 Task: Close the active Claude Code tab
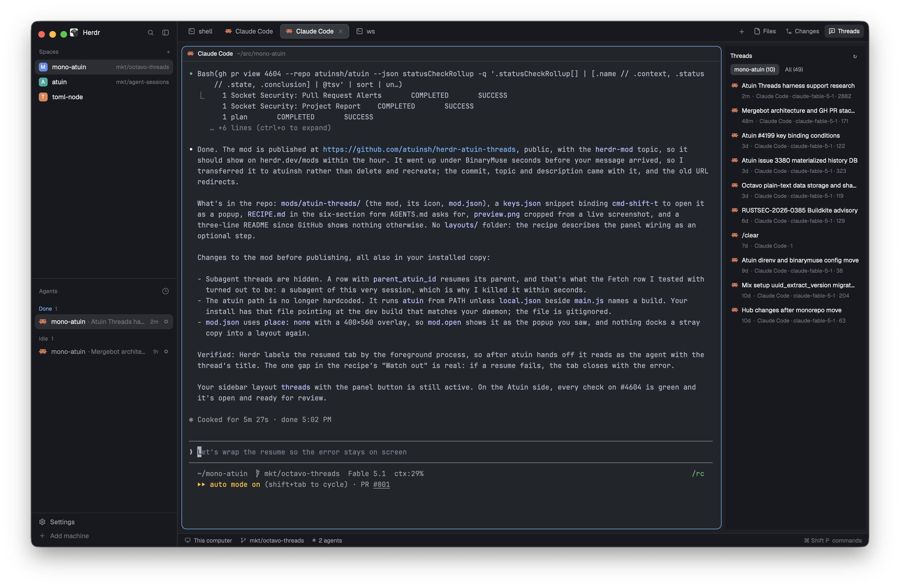pos(341,31)
